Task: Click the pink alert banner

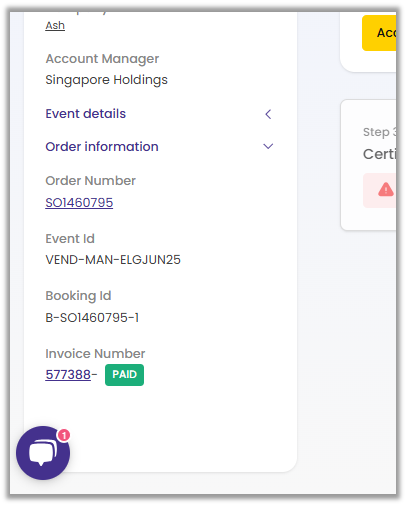Action: (x=380, y=190)
